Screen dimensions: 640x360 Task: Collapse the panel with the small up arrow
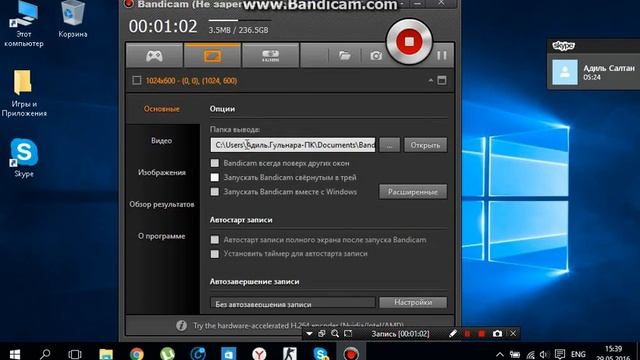coord(431,80)
